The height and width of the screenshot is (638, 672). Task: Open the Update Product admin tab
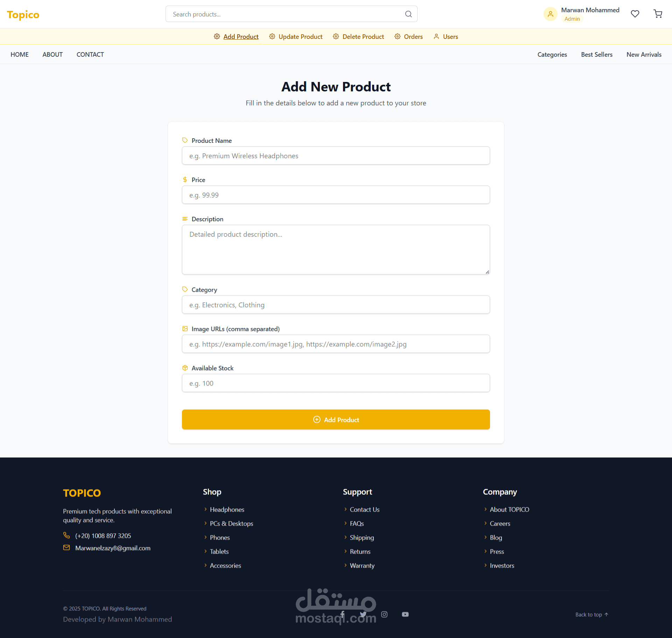pyautogui.click(x=300, y=36)
